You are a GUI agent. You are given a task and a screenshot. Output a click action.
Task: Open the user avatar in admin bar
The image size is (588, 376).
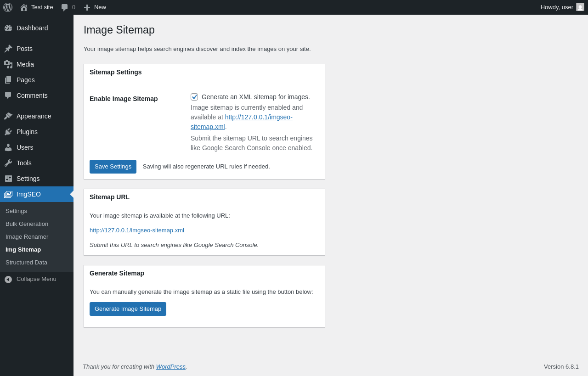coord(580,7)
